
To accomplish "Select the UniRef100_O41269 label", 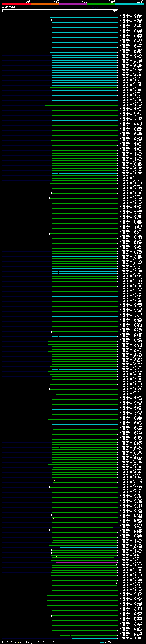I will (x=131, y=628).
